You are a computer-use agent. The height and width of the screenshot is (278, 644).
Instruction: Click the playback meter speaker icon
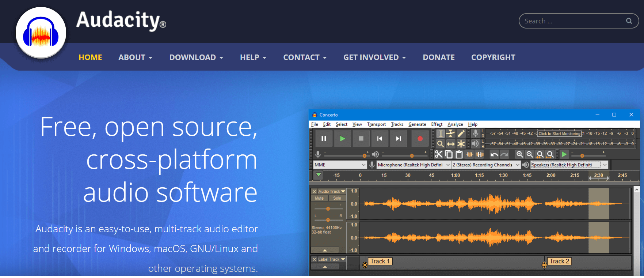pos(476,144)
